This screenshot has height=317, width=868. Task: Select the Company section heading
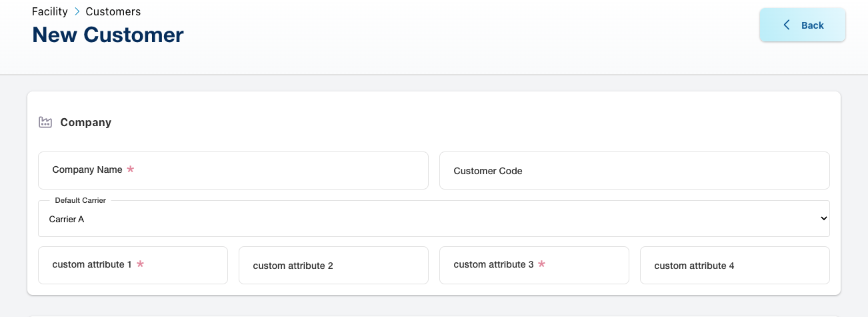pyautogui.click(x=85, y=122)
